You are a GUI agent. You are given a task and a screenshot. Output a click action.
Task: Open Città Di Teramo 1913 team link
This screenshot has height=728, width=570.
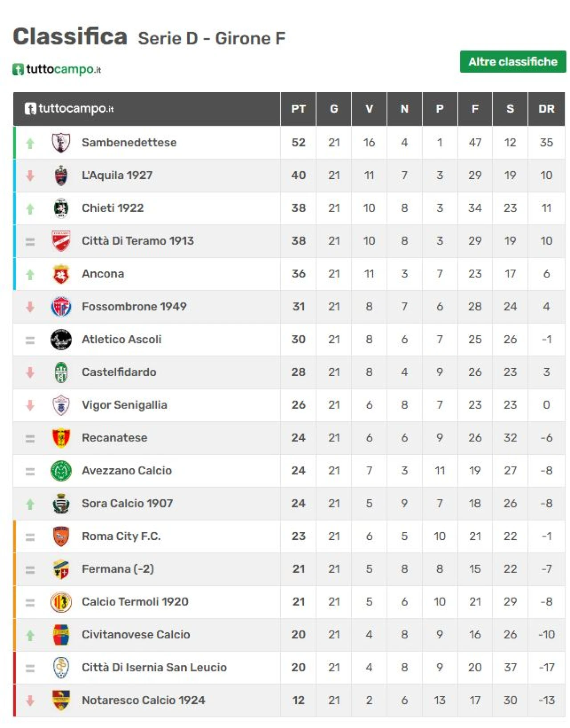138,241
